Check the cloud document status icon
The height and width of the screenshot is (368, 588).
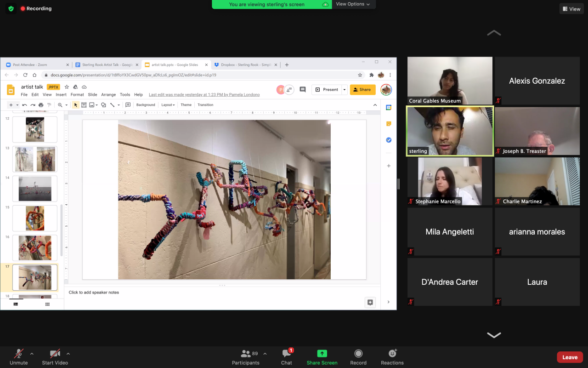tap(84, 87)
